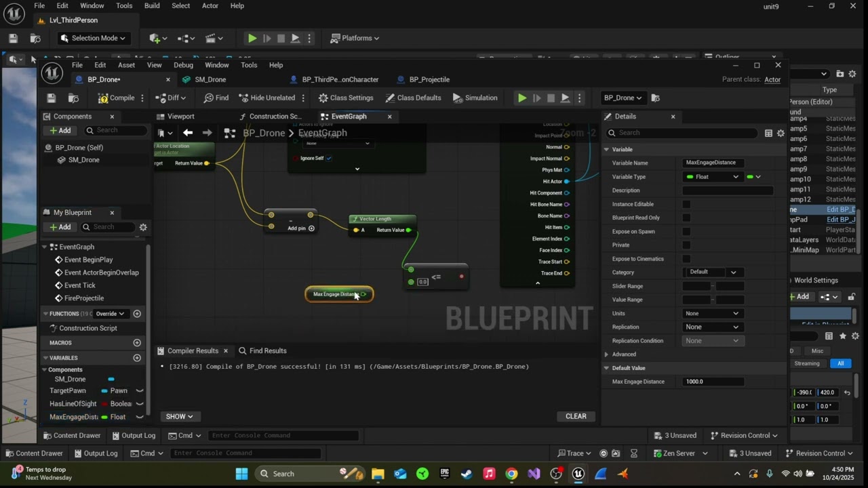Toggle MaxEngageDistance variable visibility eye

[x=140, y=417]
